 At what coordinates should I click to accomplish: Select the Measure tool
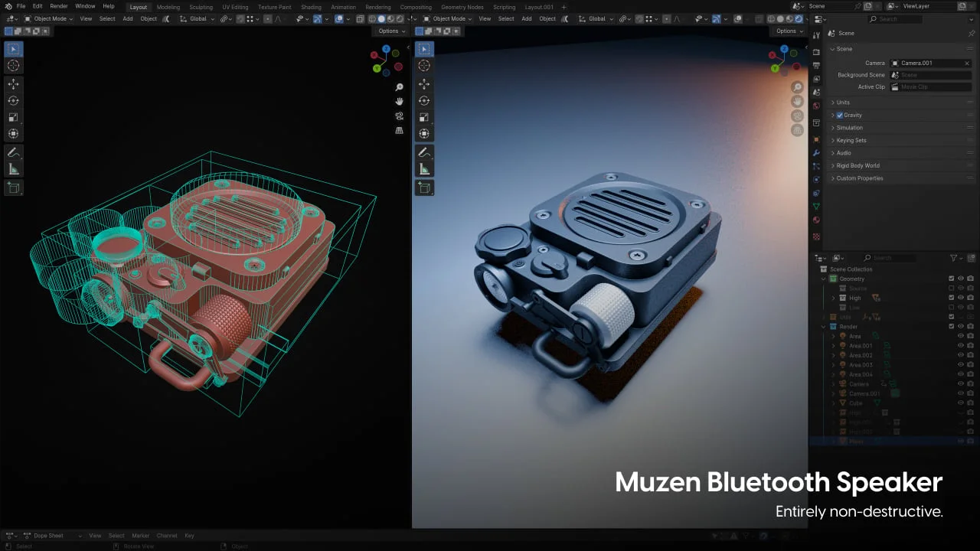point(13,169)
